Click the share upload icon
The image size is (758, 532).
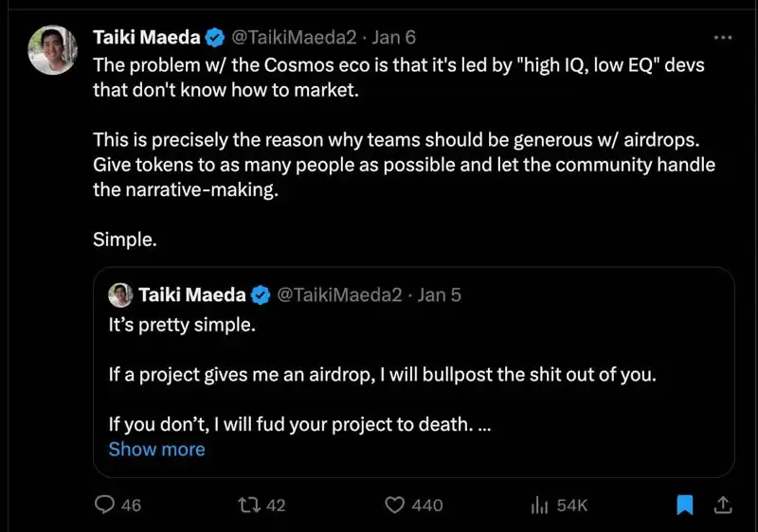(x=723, y=505)
